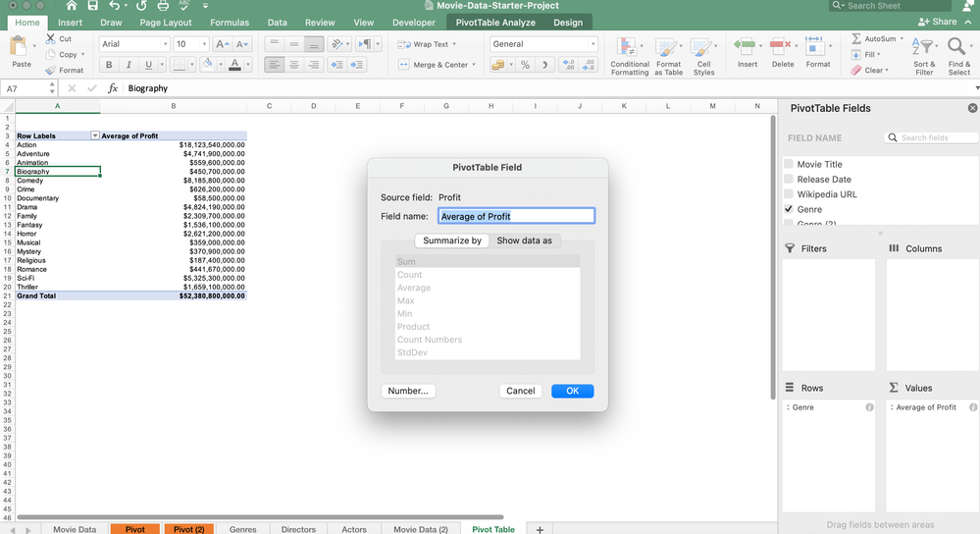Apply percent style format
980x534 pixels.
point(525,65)
